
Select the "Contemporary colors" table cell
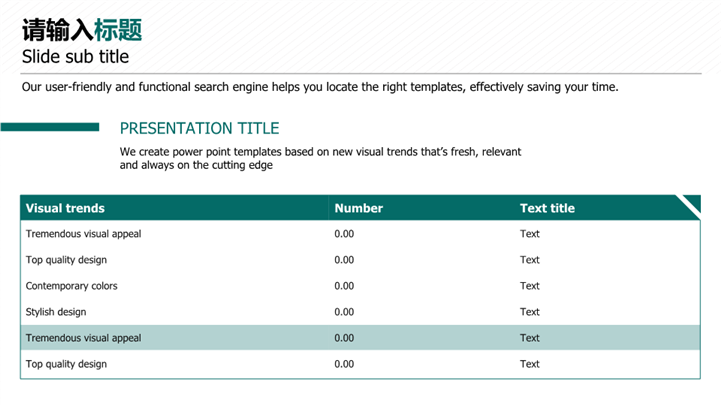click(x=71, y=286)
